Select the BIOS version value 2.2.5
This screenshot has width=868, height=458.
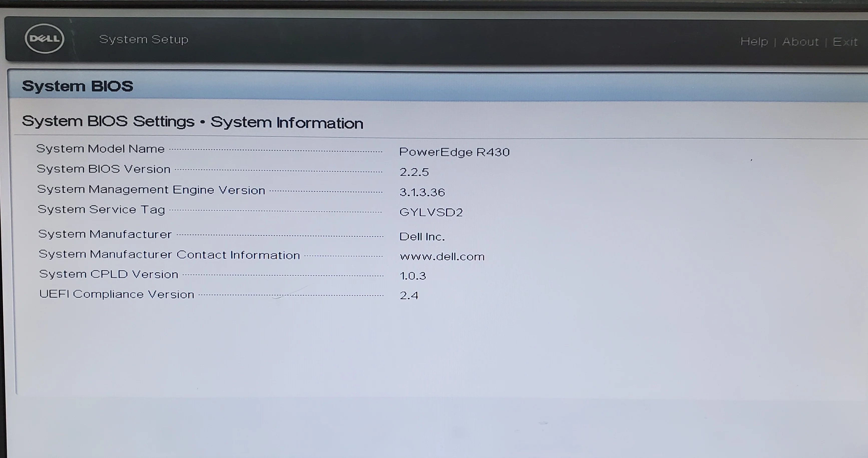click(414, 172)
